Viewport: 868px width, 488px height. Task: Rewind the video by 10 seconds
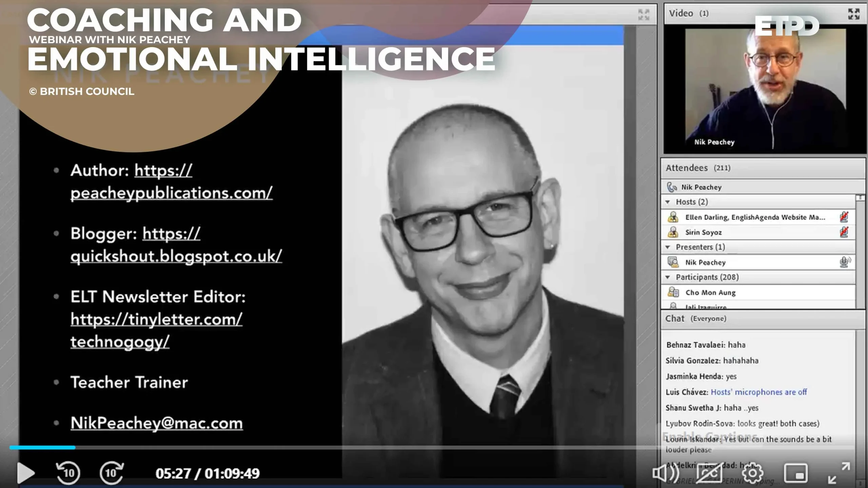[x=68, y=473]
